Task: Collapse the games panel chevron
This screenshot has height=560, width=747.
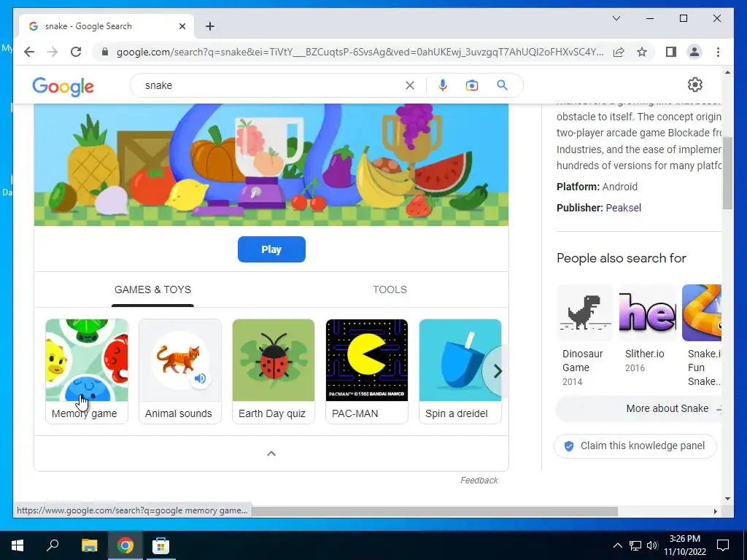Action: (x=271, y=454)
